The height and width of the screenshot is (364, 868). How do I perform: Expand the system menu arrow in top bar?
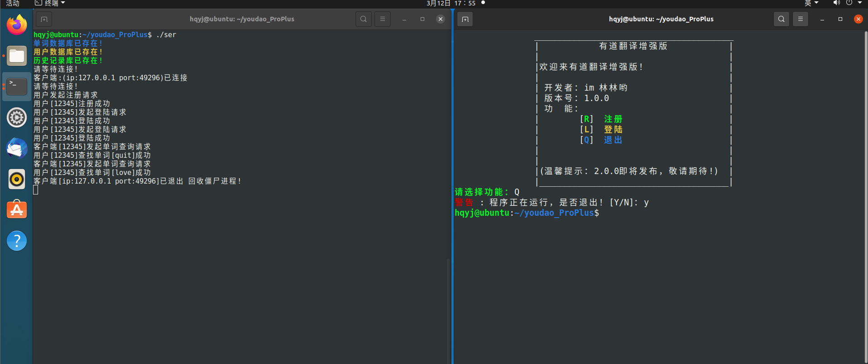click(860, 3)
